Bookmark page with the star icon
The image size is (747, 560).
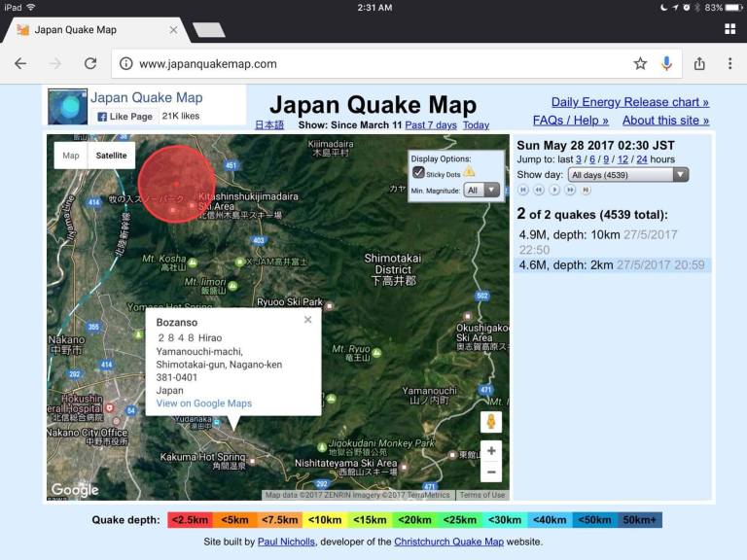[x=640, y=64]
